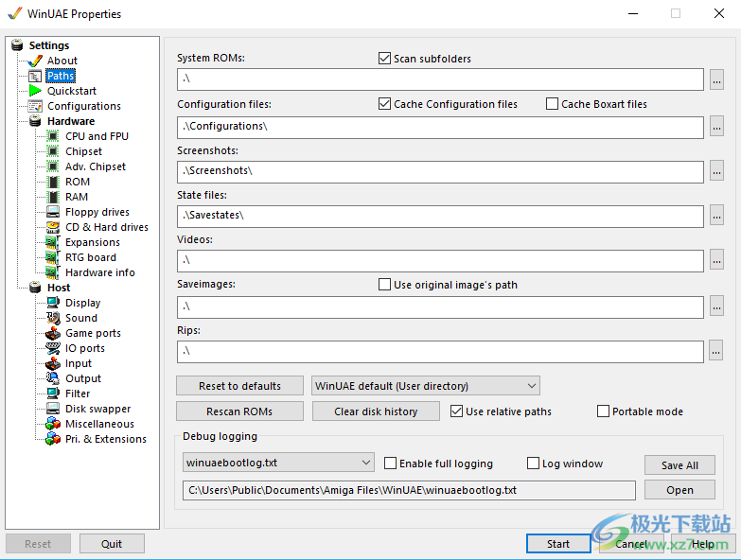The width and height of the screenshot is (741, 560).
Task: Click the Paths icon in settings tree
Action: point(35,76)
